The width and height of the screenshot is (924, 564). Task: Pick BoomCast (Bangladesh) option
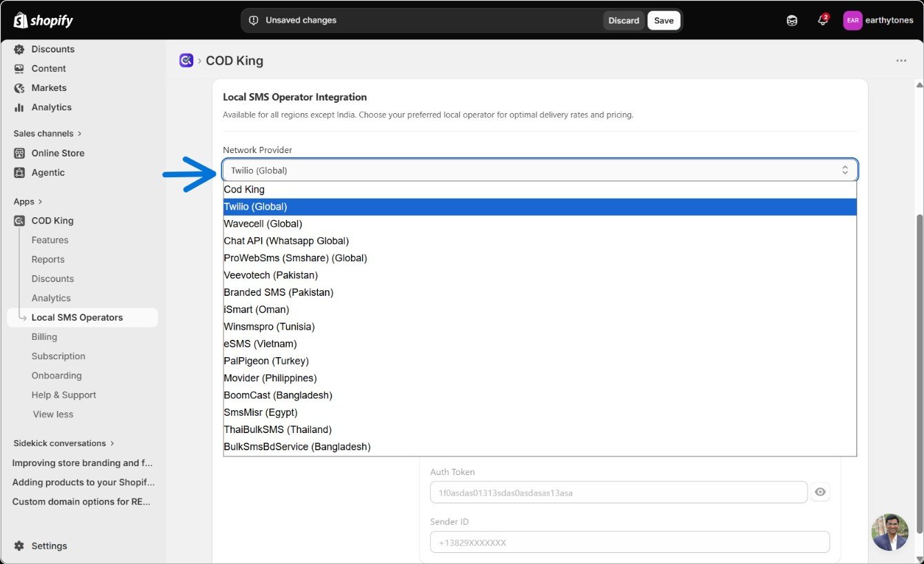540,395
